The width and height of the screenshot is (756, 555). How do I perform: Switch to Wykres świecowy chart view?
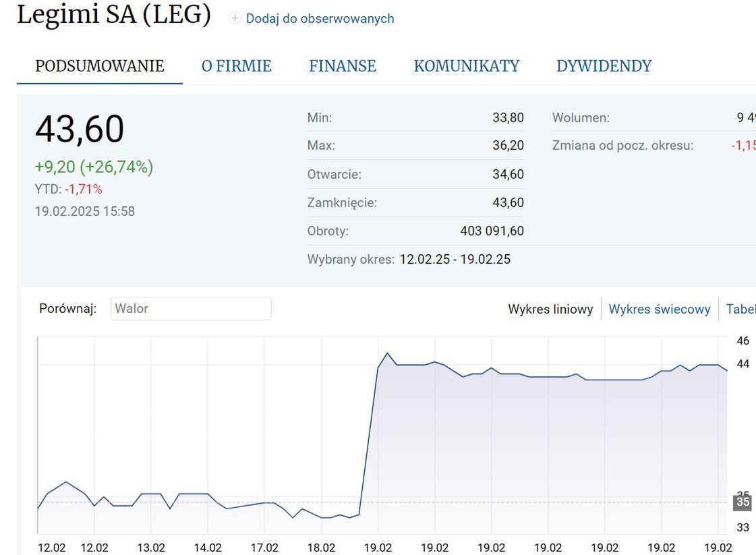coord(660,310)
